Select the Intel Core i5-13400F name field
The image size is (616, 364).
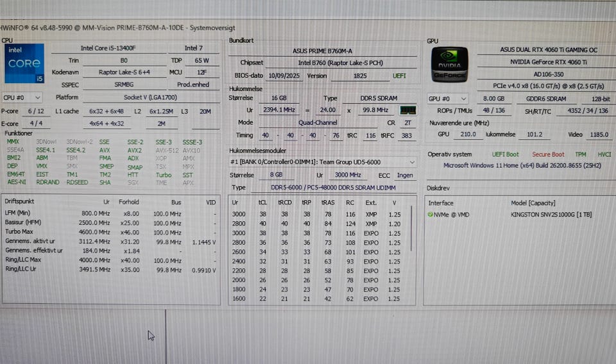click(x=108, y=48)
